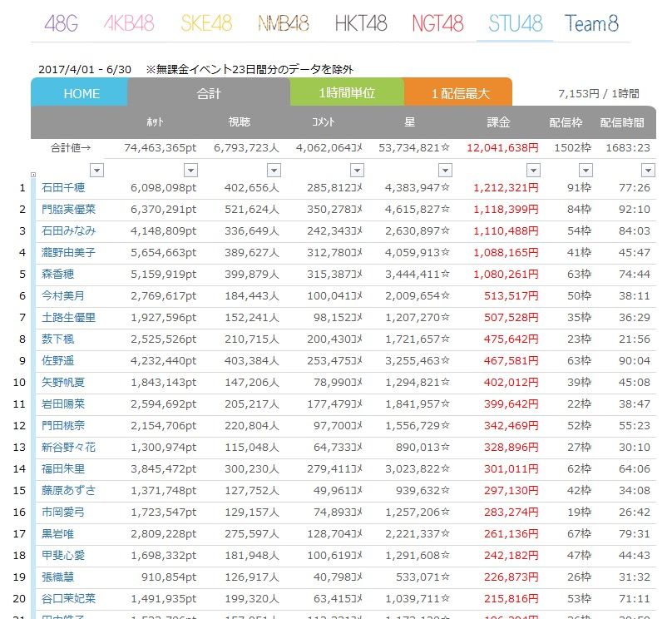Switch to the green 1時間単位 tab
Screen dimensions: 672x619
click(x=347, y=92)
